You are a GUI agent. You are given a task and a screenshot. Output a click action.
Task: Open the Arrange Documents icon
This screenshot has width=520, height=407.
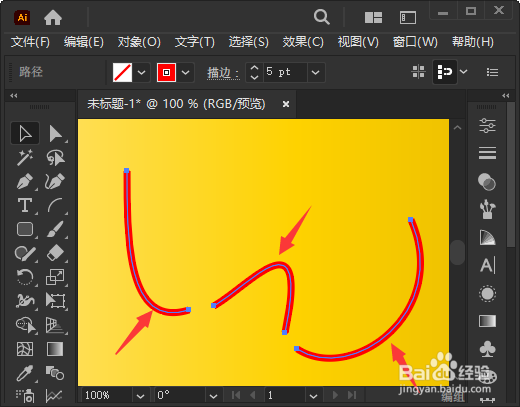pos(373,17)
